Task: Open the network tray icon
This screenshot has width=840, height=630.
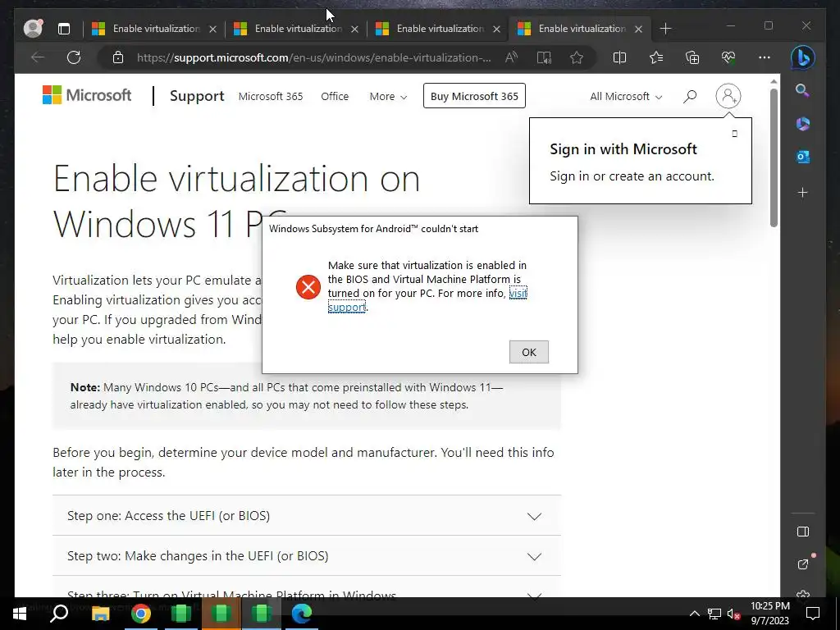Action: click(x=714, y=614)
